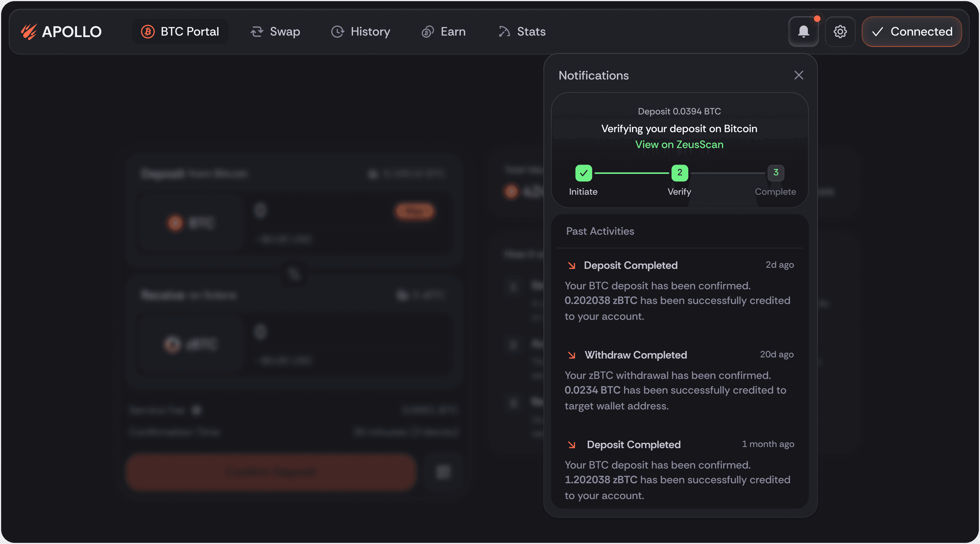The width and height of the screenshot is (980, 544).
Task: Open the BTC Portal tab
Action: tap(180, 32)
